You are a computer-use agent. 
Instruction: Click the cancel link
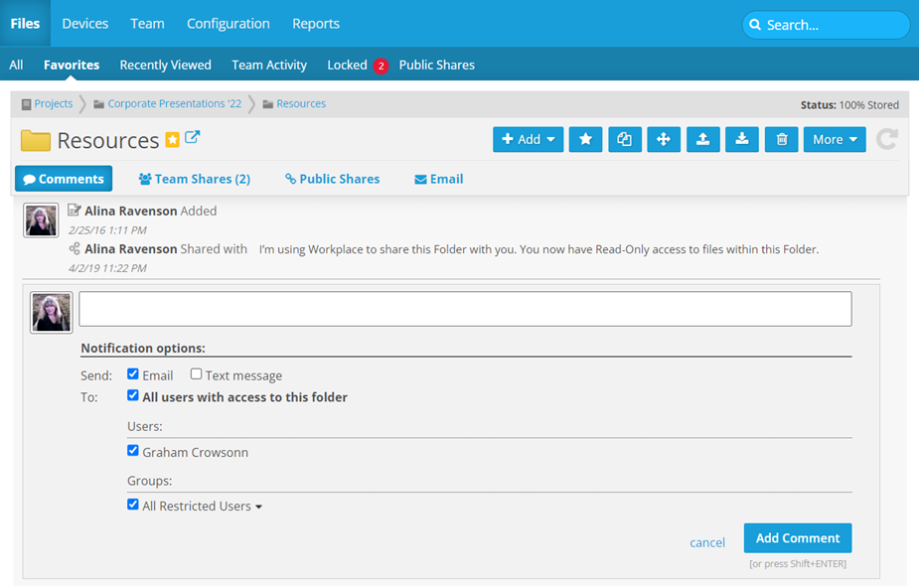point(707,542)
